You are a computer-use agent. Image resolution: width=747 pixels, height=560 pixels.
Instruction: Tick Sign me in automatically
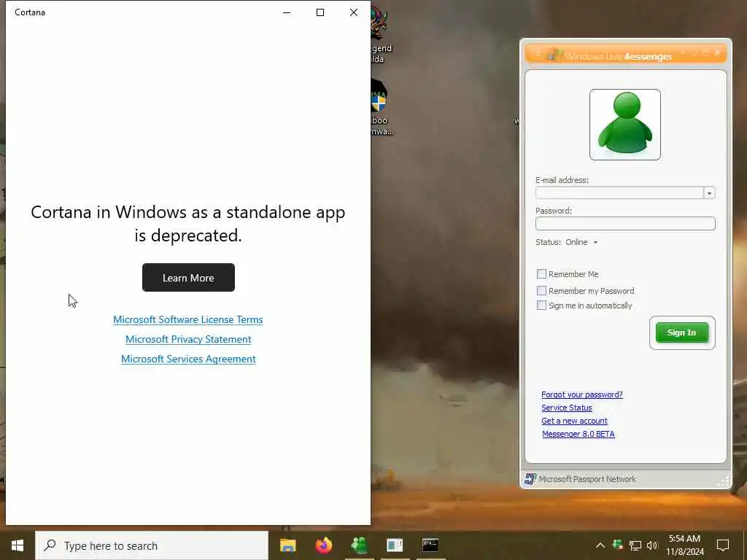tap(541, 306)
